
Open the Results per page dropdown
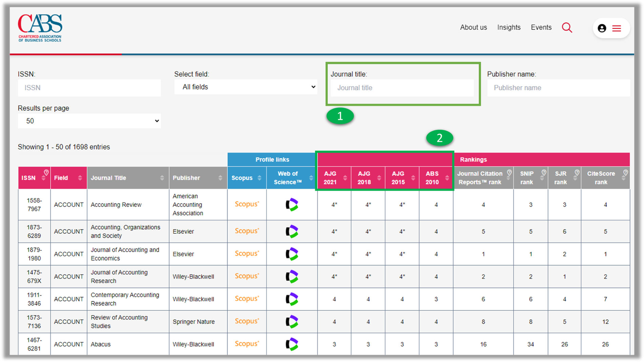click(89, 121)
